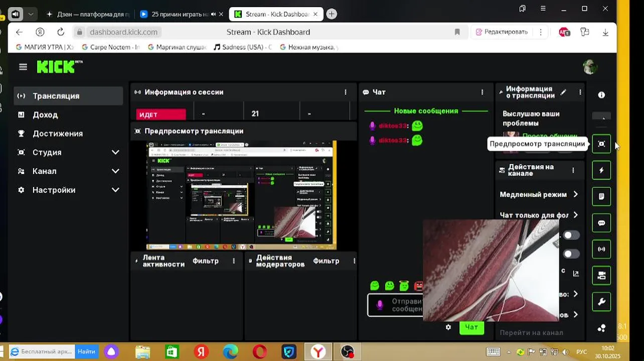Toggle the broadcast signal widget icon
The height and width of the screenshot is (361, 644).
[601, 249]
